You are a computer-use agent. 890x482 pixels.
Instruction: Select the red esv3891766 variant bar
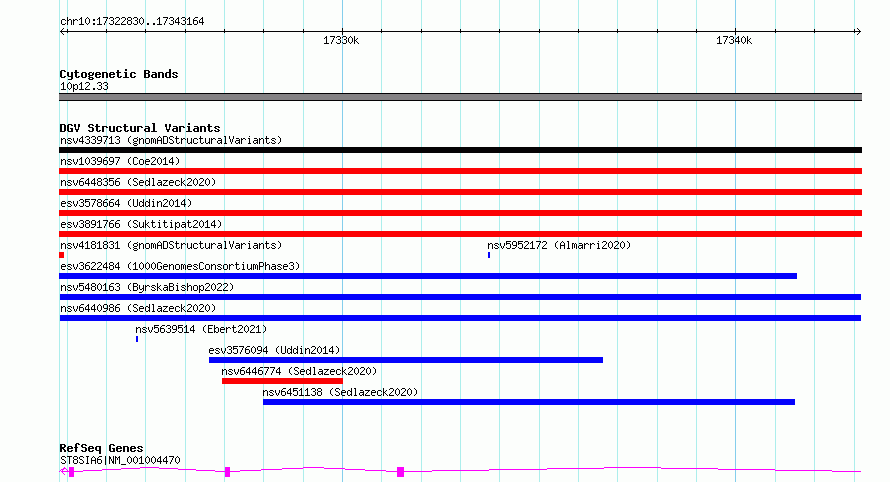click(x=460, y=234)
